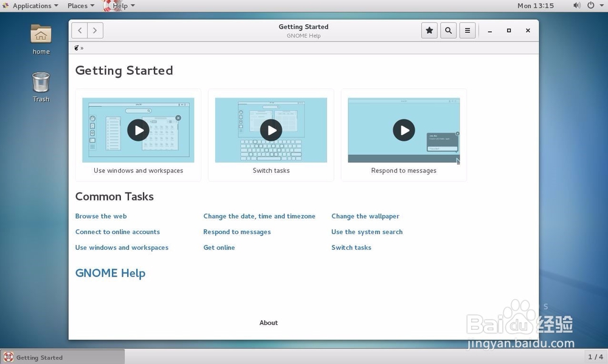
Task: Click the power icon in top bar
Action: pyautogui.click(x=590, y=5)
